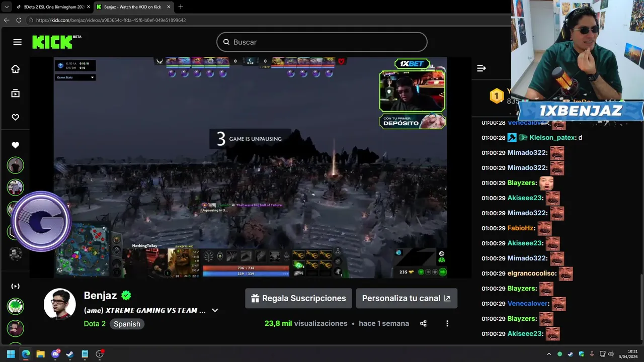Open the Benjaz channel name link
Screen dimensions: 644x362
click(x=100, y=296)
